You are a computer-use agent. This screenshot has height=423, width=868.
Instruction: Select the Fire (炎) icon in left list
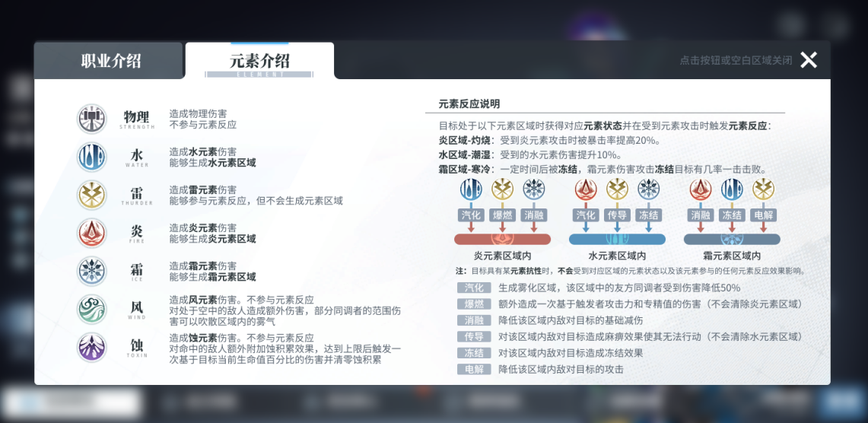(x=92, y=233)
